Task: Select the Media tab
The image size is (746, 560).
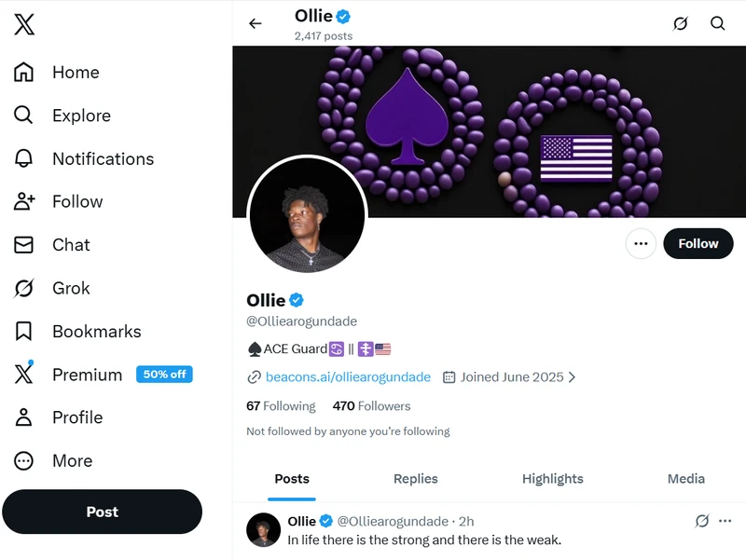Action: pyautogui.click(x=685, y=479)
